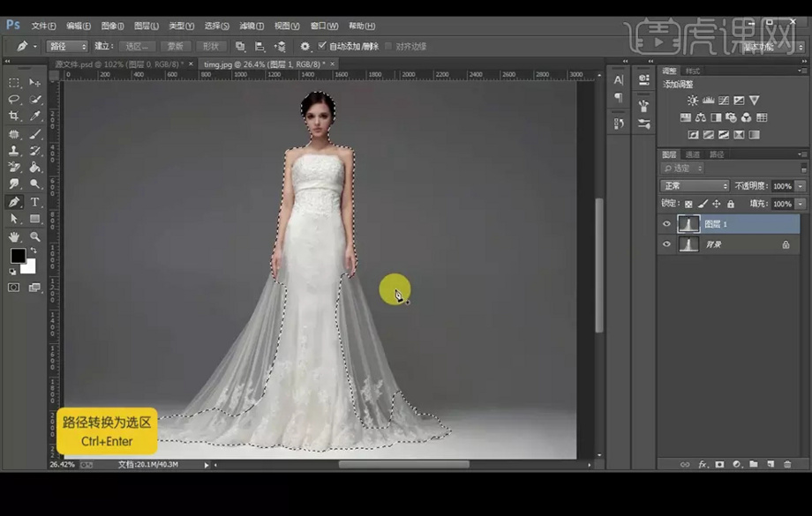Select the Eraser tool
Screen dimensions: 812x516
click(14, 168)
